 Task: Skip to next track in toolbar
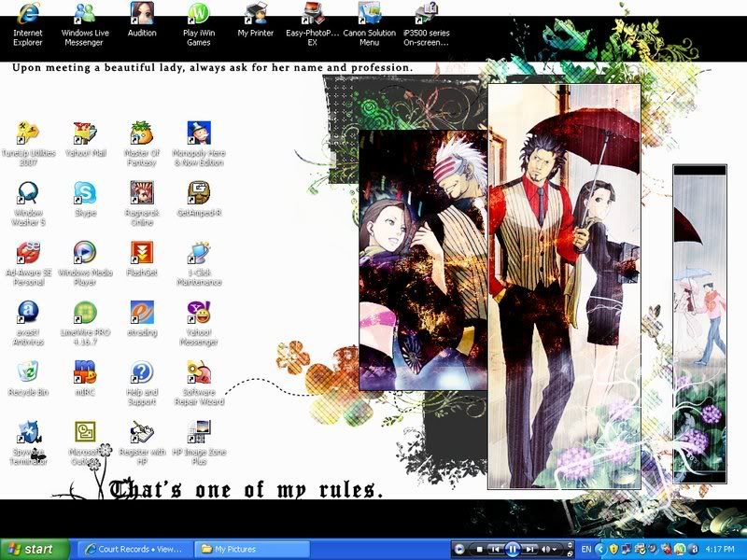[529, 550]
